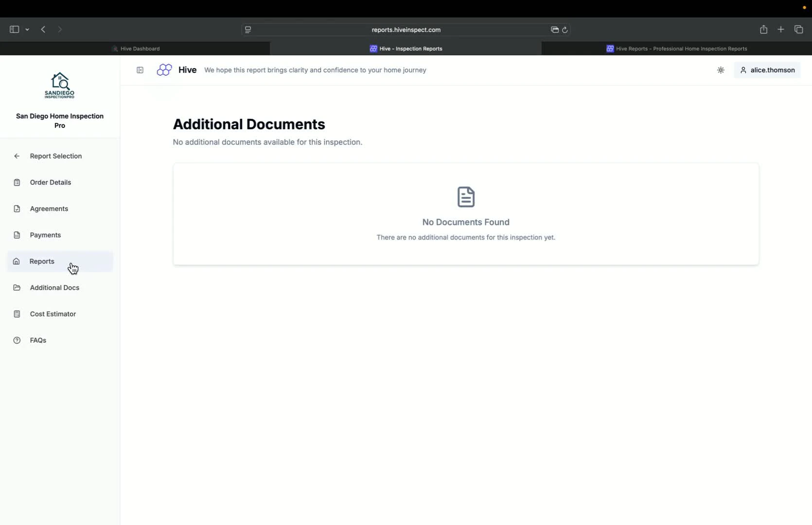Open a new tab with the plus icon
The width and height of the screenshot is (812, 525).
[x=781, y=29]
